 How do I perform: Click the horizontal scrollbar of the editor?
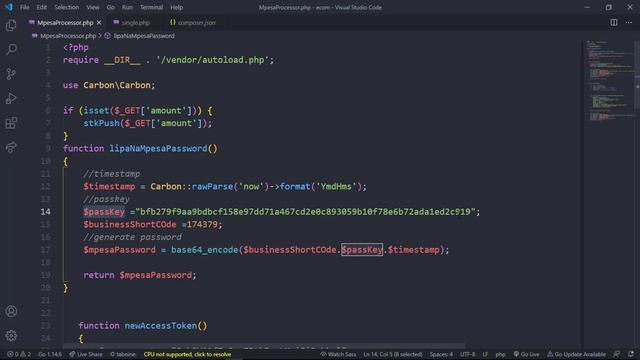point(264,346)
